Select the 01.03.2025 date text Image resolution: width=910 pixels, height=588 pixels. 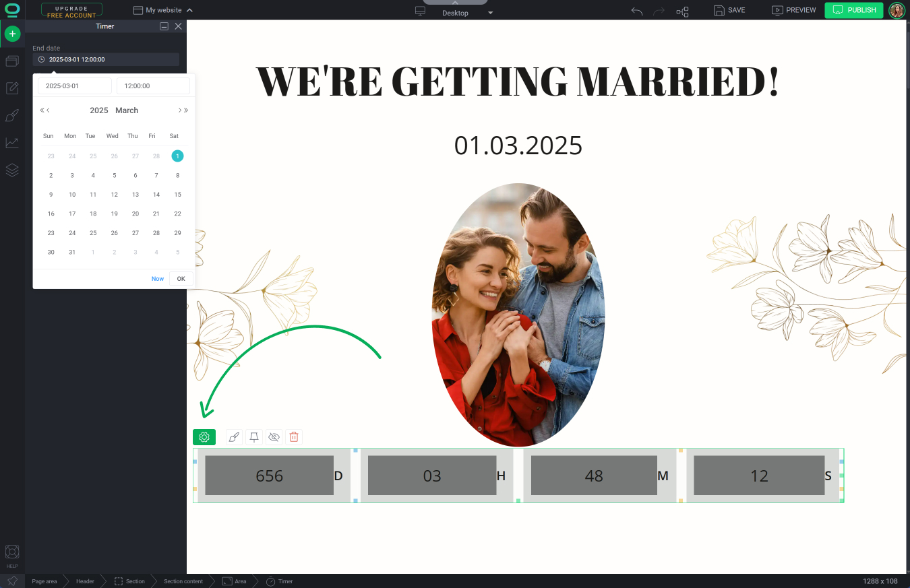pyautogui.click(x=518, y=145)
